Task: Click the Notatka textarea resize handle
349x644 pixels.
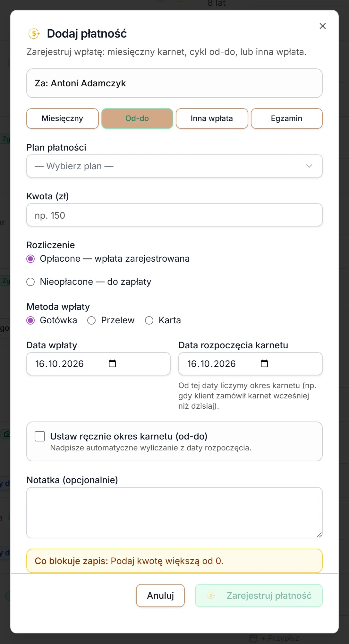Action: [319, 535]
